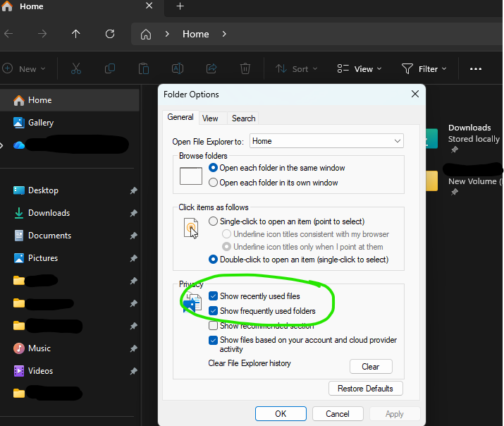Click the pin icon beside Videos
The width and height of the screenshot is (504, 426).
tap(133, 371)
